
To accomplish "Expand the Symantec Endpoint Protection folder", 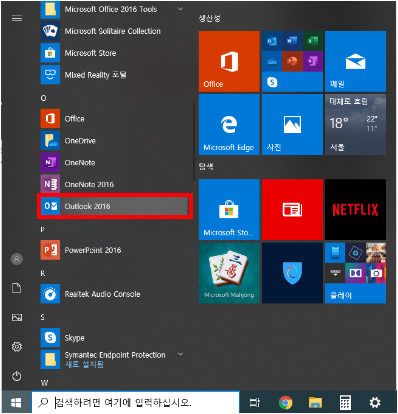I will (114, 359).
